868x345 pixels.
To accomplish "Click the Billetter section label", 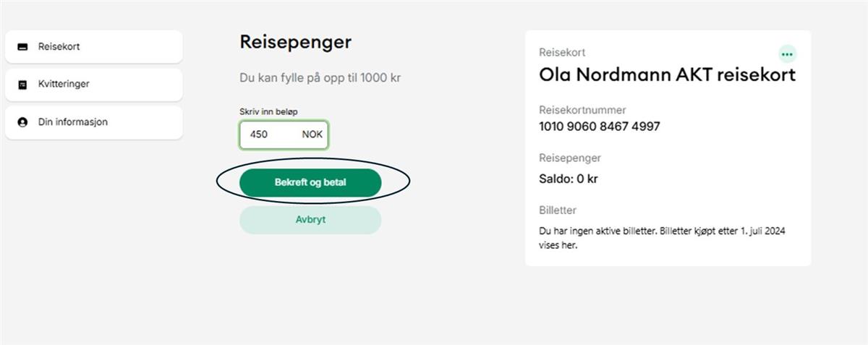I will 558,210.
